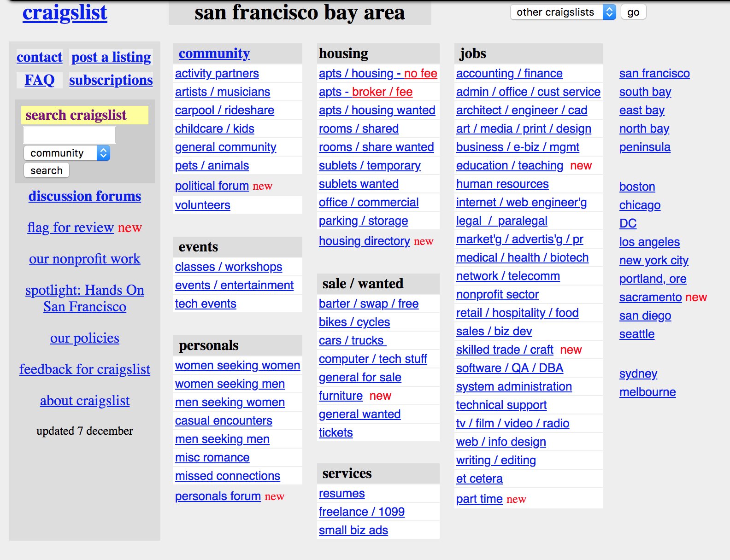The image size is (730, 560).
Task: Browse parking / storage listings
Action: [364, 221]
